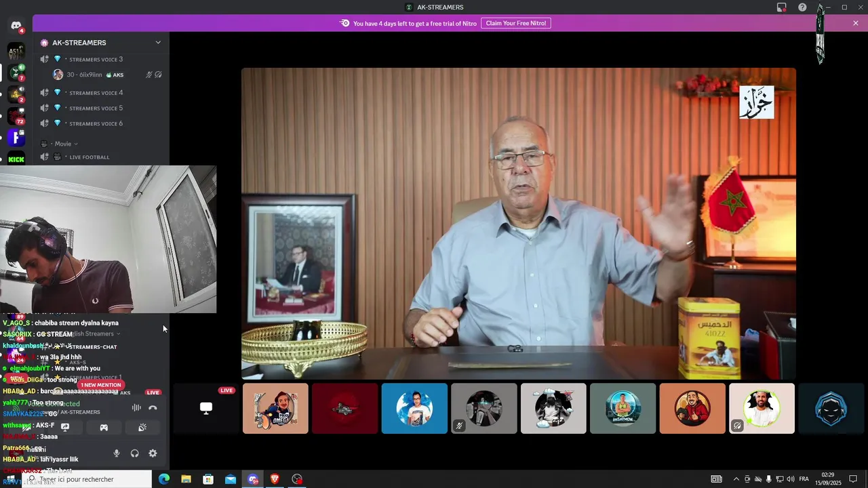Select the orange background participant tile
The width and height of the screenshot is (868, 488).
pos(692,408)
